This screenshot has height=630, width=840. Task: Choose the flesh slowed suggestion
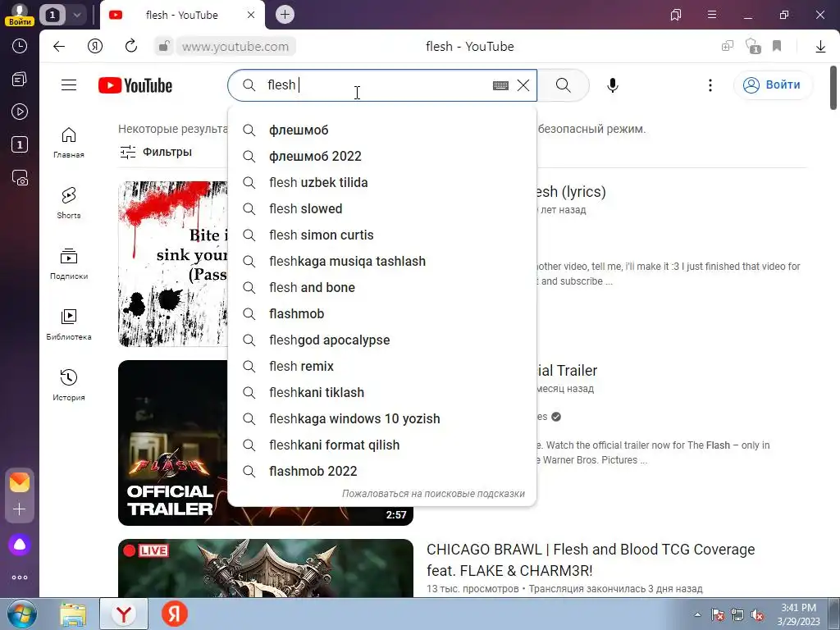point(382,209)
